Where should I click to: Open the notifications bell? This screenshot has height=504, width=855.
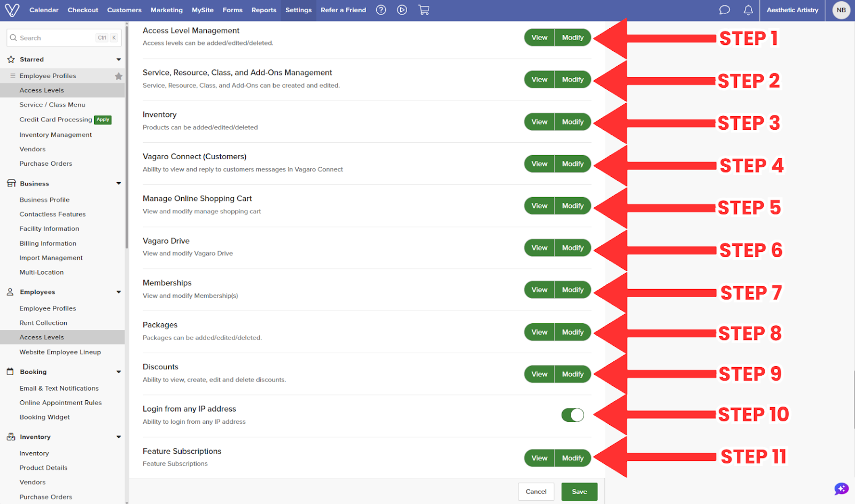coord(748,10)
